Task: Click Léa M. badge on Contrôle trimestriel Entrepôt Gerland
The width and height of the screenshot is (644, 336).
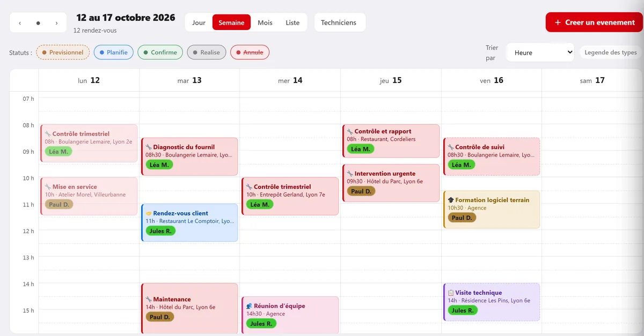Action: point(260,204)
